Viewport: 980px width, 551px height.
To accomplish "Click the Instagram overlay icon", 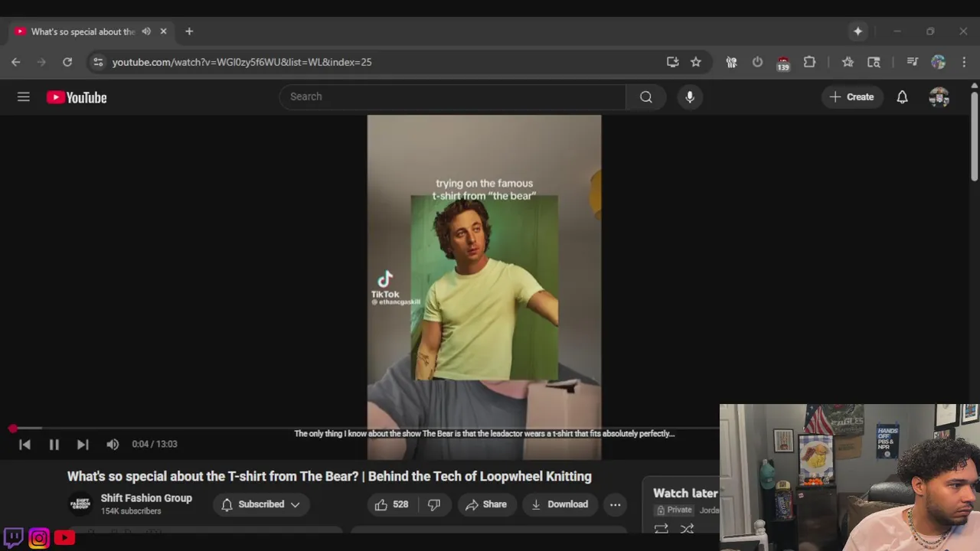I will point(39,538).
